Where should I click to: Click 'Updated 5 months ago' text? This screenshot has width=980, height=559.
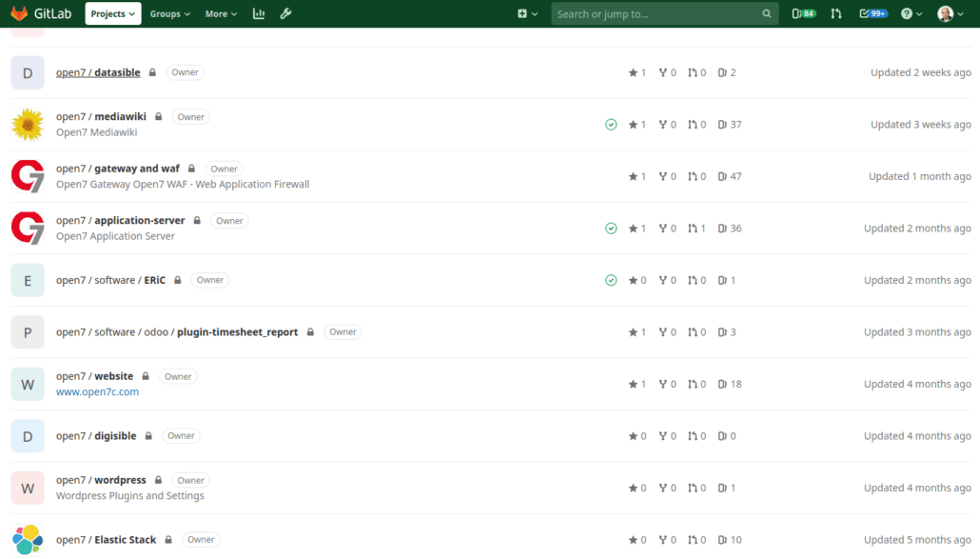point(917,540)
